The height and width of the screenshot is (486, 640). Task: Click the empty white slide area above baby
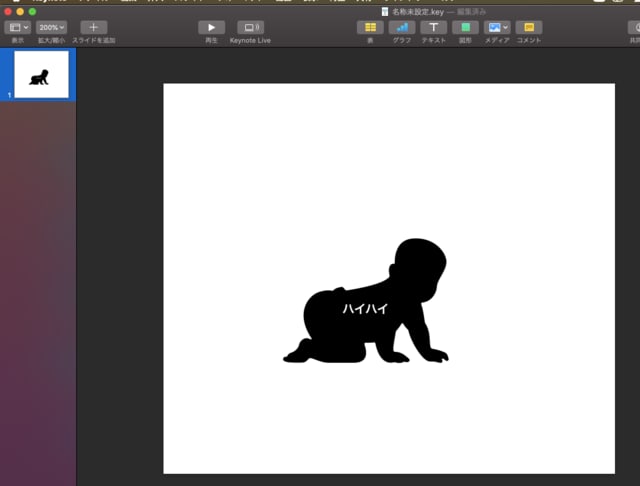388,160
